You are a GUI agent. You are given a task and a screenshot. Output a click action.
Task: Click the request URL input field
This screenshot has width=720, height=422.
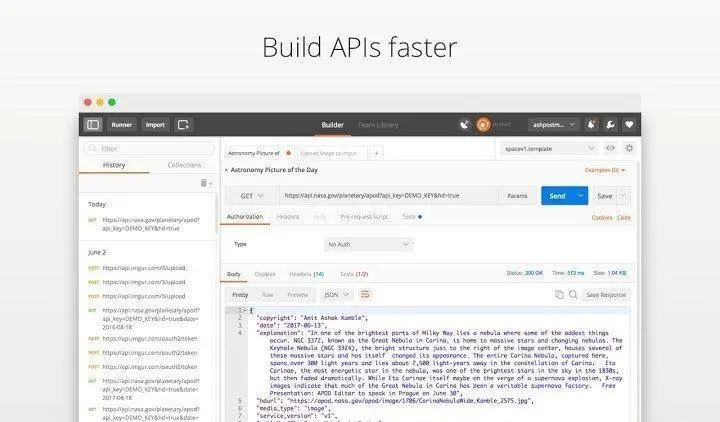389,196
